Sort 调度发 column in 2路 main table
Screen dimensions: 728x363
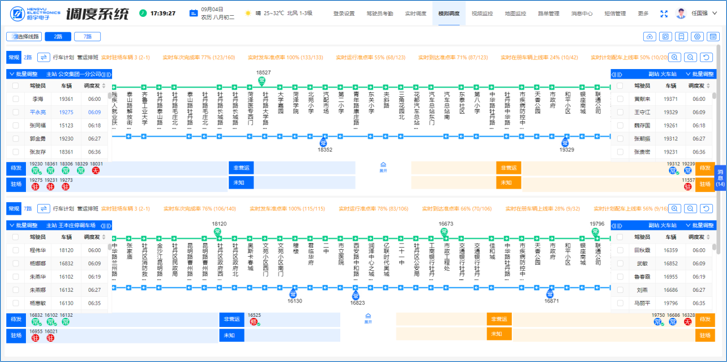click(x=103, y=86)
